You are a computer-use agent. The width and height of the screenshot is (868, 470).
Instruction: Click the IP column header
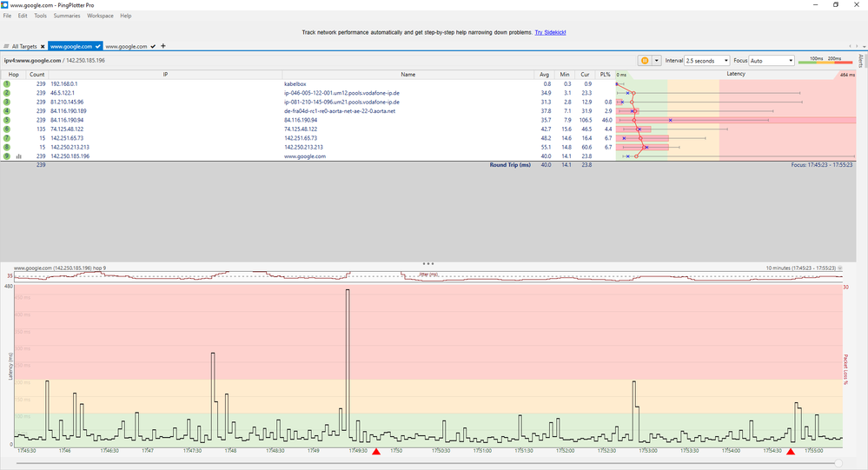[x=165, y=74]
